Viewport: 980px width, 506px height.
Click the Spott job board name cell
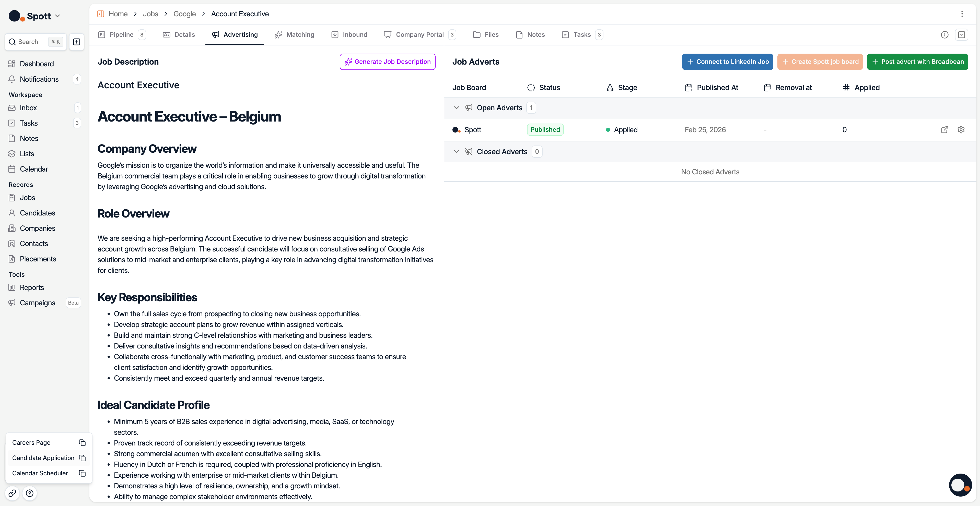point(467,130)
